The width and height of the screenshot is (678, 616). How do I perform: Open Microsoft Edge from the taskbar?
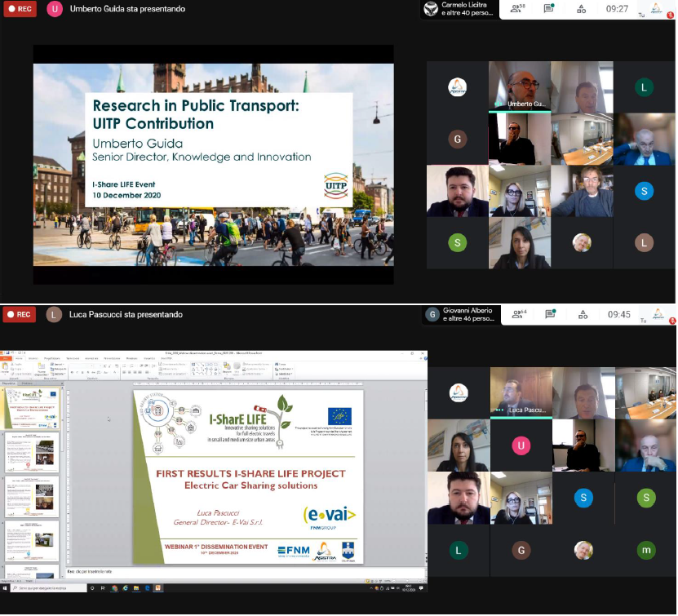pyautogui.click(x=147, y=588)
